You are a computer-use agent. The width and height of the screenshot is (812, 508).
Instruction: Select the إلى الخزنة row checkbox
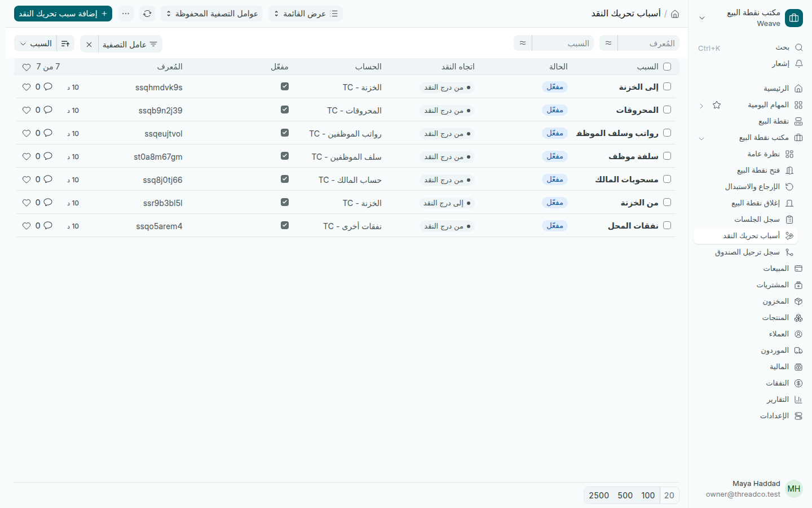coord(667,86)
